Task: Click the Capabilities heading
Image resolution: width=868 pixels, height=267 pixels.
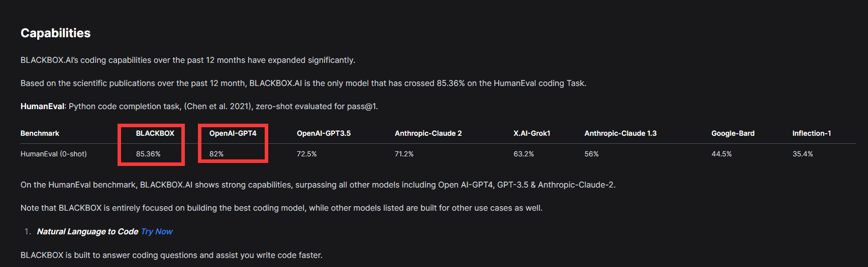Action: click(55, 33)
